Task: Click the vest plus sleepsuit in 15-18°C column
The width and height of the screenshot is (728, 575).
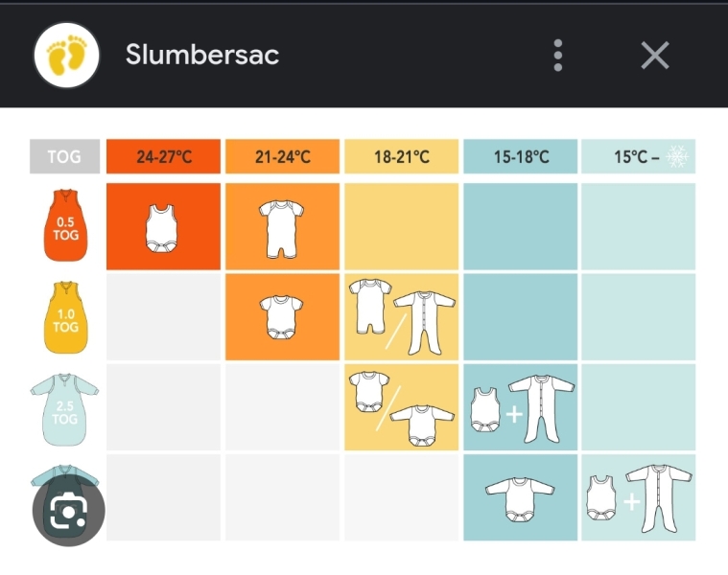Action: pyautogui.click(x=521, y=408)
